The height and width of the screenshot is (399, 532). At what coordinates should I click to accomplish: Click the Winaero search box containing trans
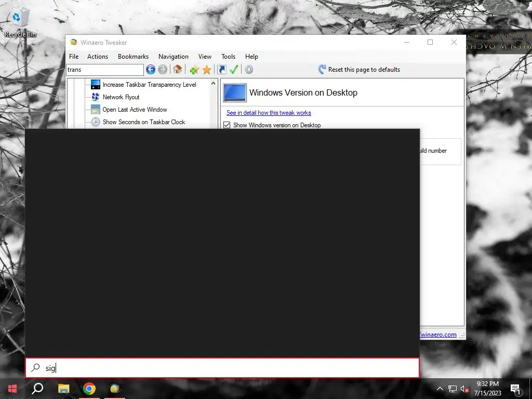[105, 70]
